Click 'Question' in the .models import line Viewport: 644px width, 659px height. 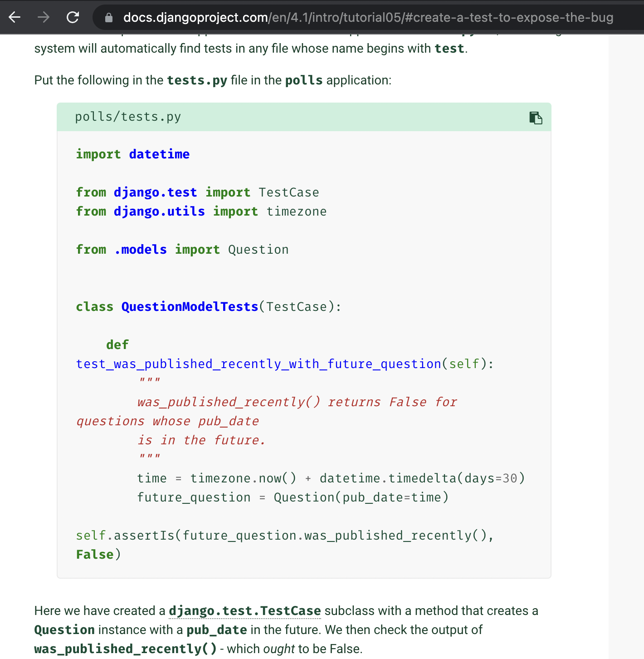[x=259, y=249]
